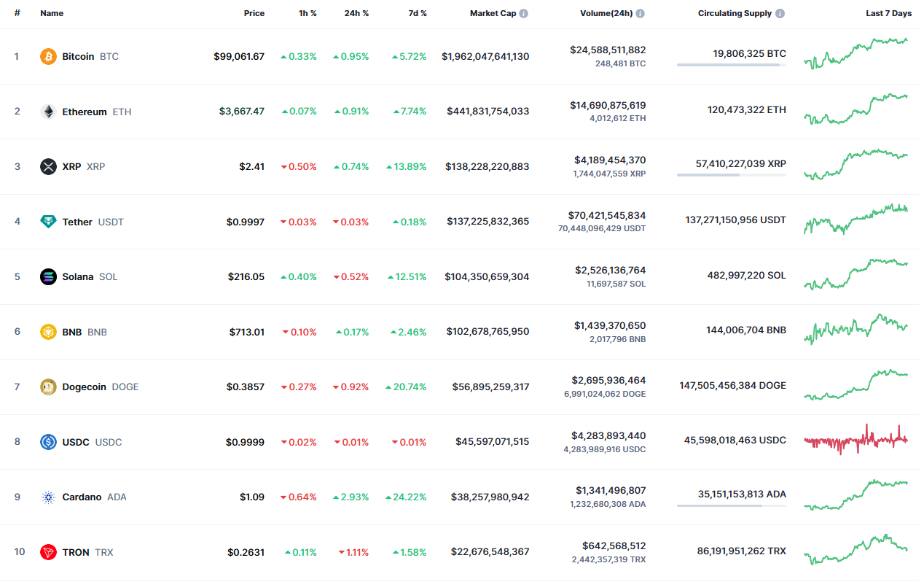
Task: Sort by Volume(24h) column header
Action: (606, 13)
